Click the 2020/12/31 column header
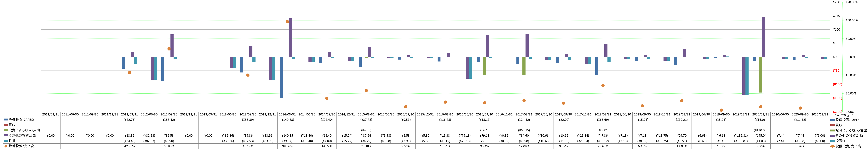The height and width of the screenshot is (149, 868). [x=820, y=114]
